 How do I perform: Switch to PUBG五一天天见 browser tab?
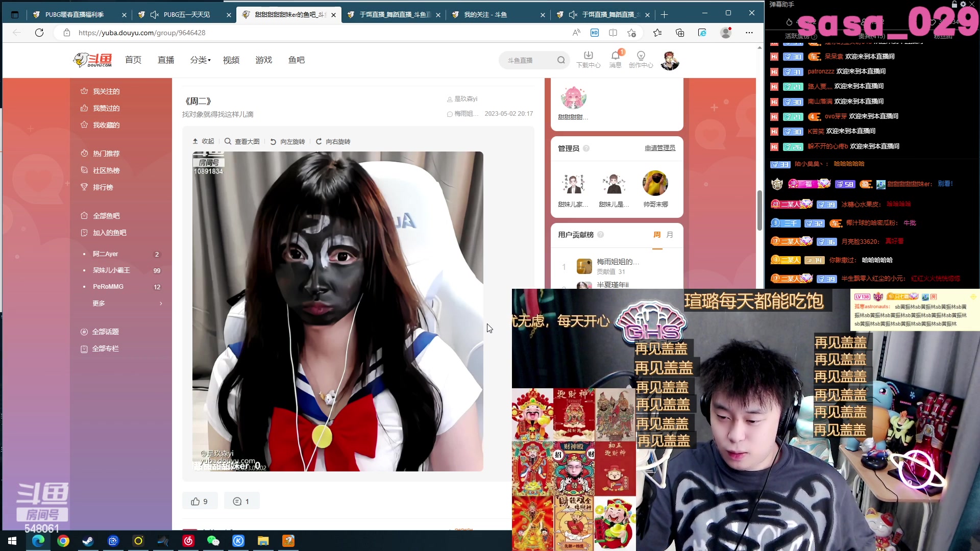[x=184, y=15]
